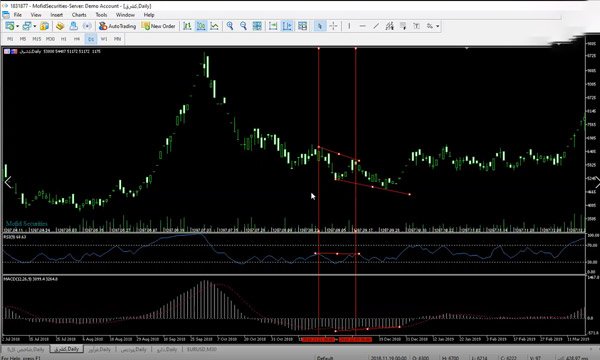
Task: Open the View menu
Action: tap(36, 15)
